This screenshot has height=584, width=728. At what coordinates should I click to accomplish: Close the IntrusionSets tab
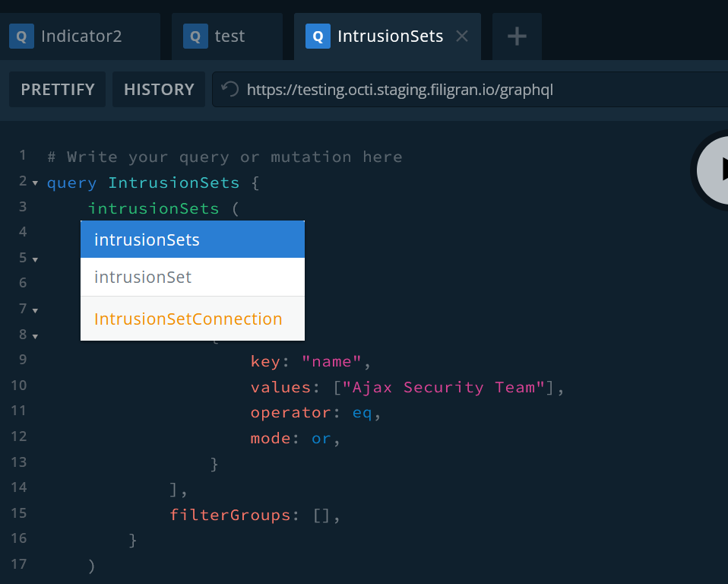pos(461,36)
